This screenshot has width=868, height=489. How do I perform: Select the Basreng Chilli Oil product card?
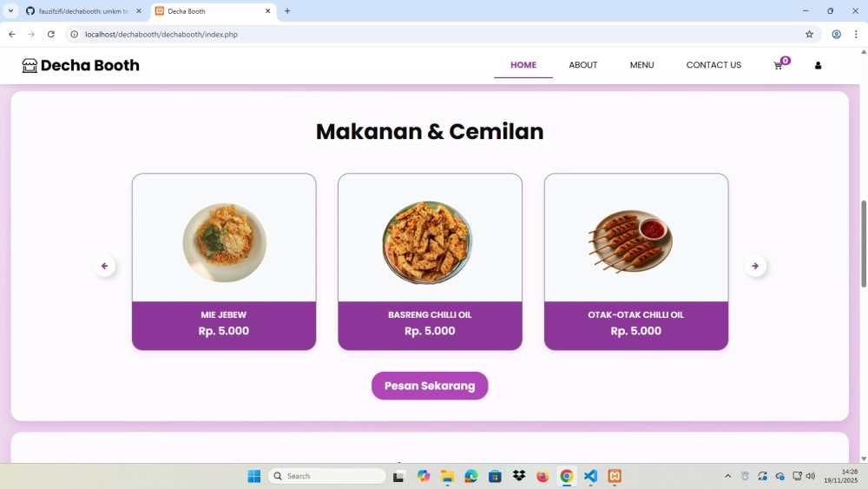pyautogui.click(x=430, y=261)
